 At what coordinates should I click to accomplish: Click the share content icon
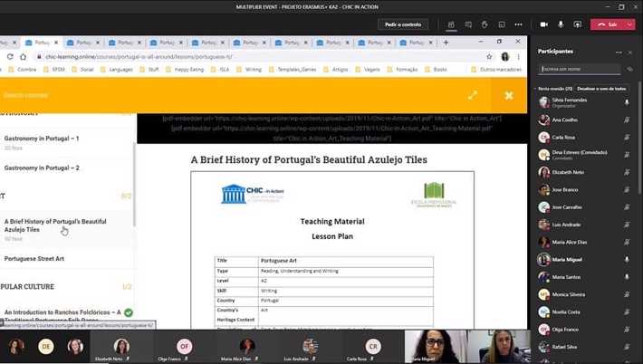point(576,24)
